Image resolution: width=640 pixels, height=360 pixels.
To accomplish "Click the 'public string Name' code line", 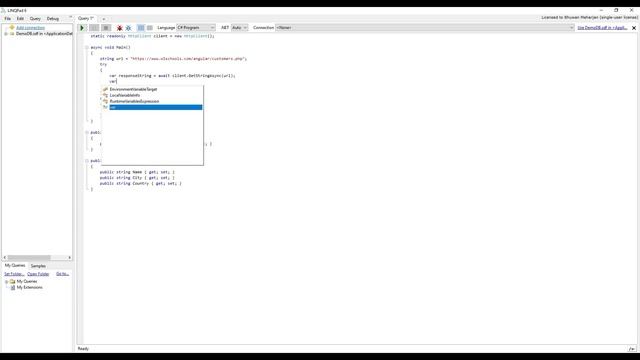I will [137, 172].
